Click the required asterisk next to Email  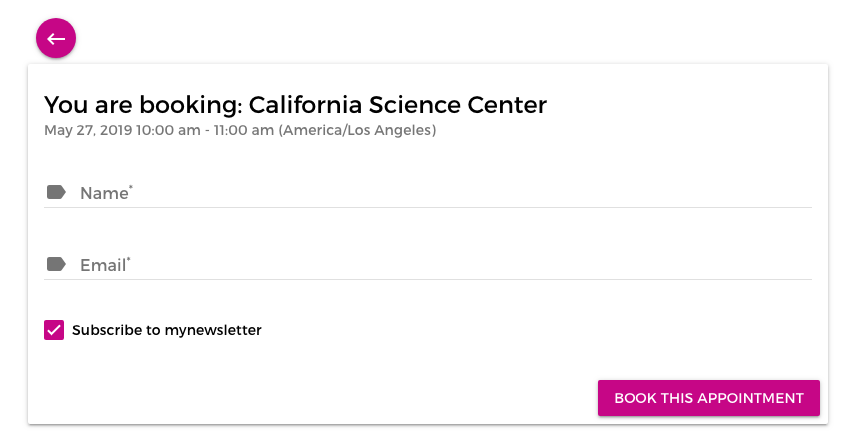129,259
